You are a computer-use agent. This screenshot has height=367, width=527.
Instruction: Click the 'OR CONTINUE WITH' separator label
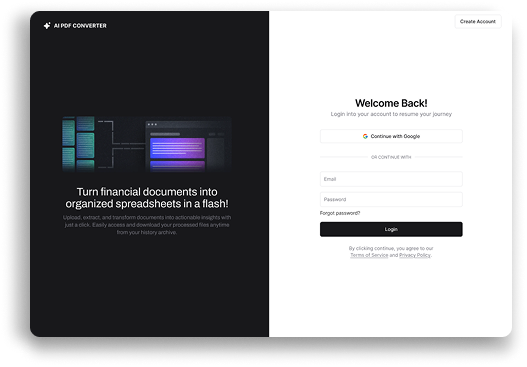coord(391,157)
